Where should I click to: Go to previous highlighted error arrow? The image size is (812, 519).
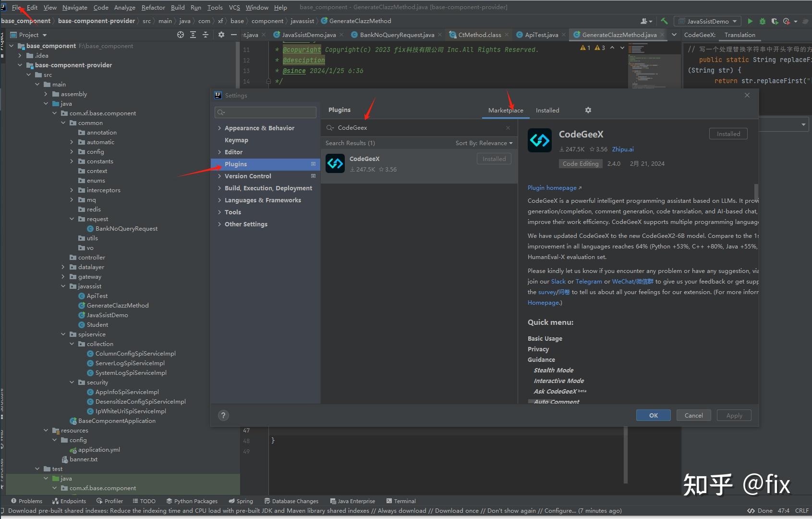pyautogui.click(x=612, y=48)
